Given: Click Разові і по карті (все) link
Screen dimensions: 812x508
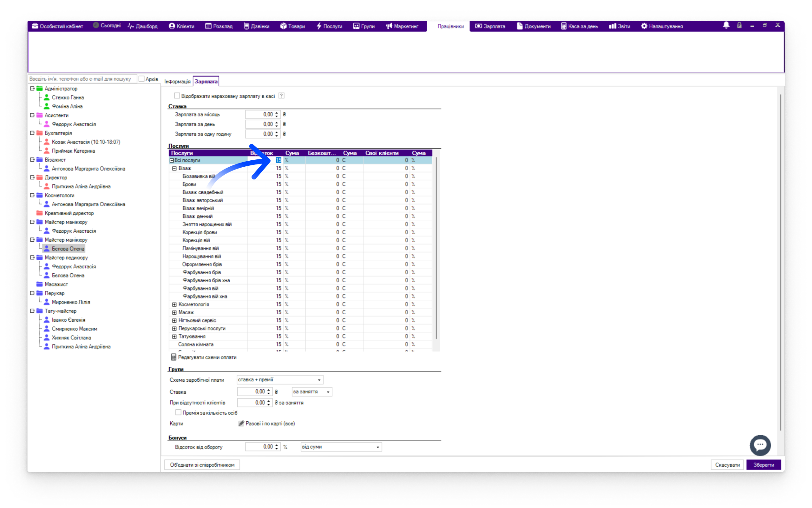Looking at the screenshot, I should [270, 423].
